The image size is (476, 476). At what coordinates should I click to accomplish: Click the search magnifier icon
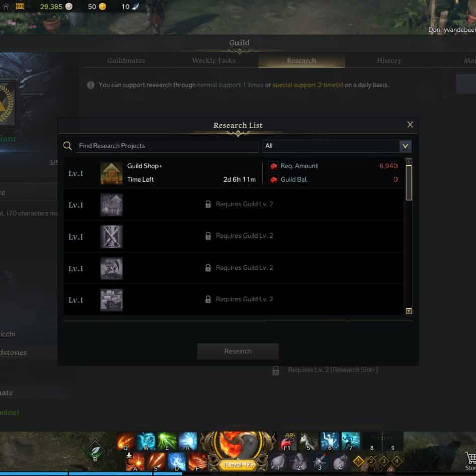68,146
